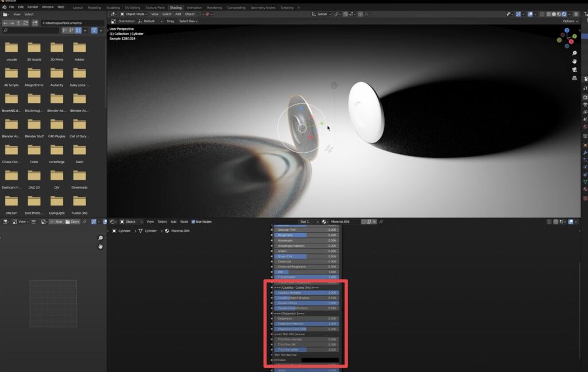Adjust the Caustics Strength slider

click(x=307, y=293)
